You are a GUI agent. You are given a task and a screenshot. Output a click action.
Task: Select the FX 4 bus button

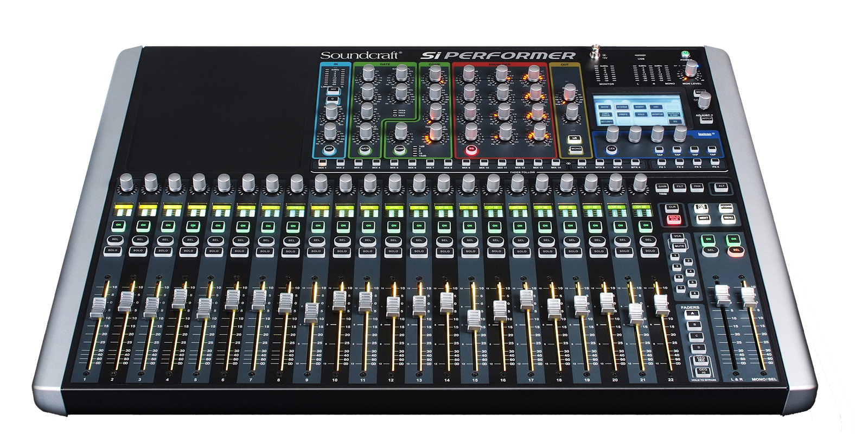pos(716,162)
